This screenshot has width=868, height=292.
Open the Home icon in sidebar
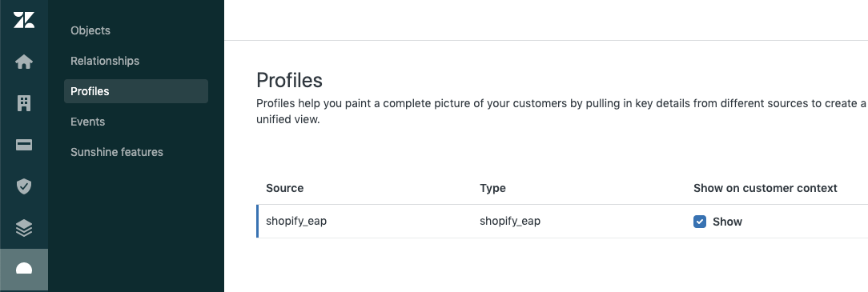[24, 62]
